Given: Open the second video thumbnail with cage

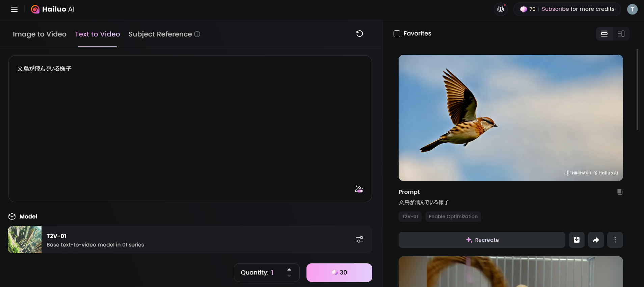Looking at the screenshot, I should (511, 271).
